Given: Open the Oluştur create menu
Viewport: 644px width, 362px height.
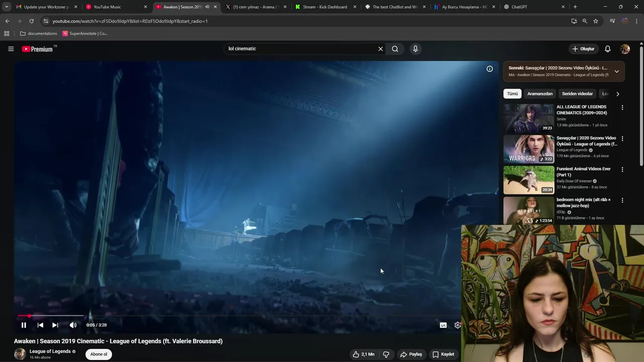Looking at the screenshot, I should [x=584, y=49].
